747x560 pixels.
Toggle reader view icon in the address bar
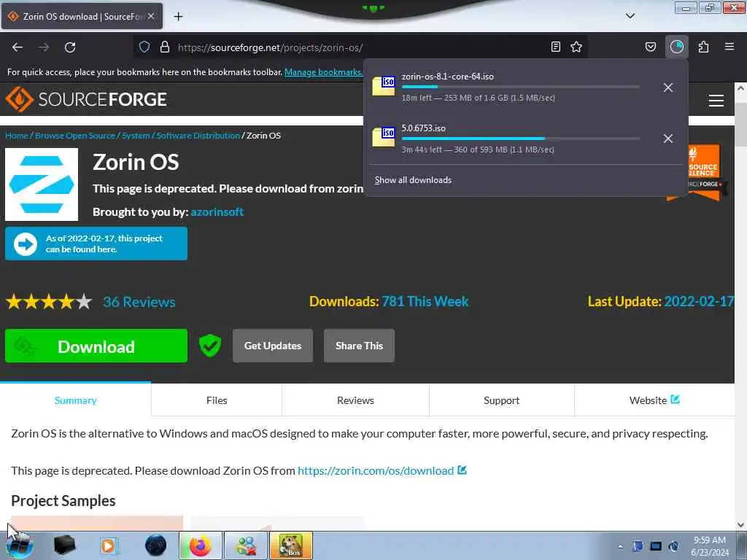tap(555, 47)
